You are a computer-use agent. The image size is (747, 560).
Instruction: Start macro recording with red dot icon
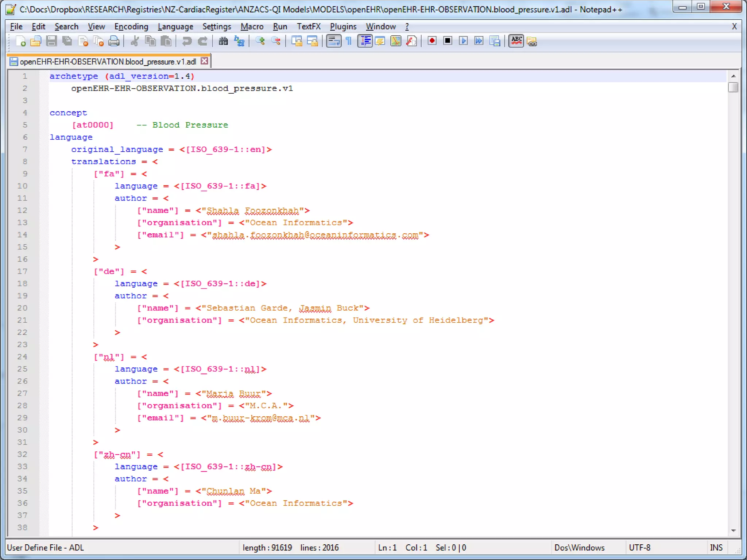tap(432, 41)
